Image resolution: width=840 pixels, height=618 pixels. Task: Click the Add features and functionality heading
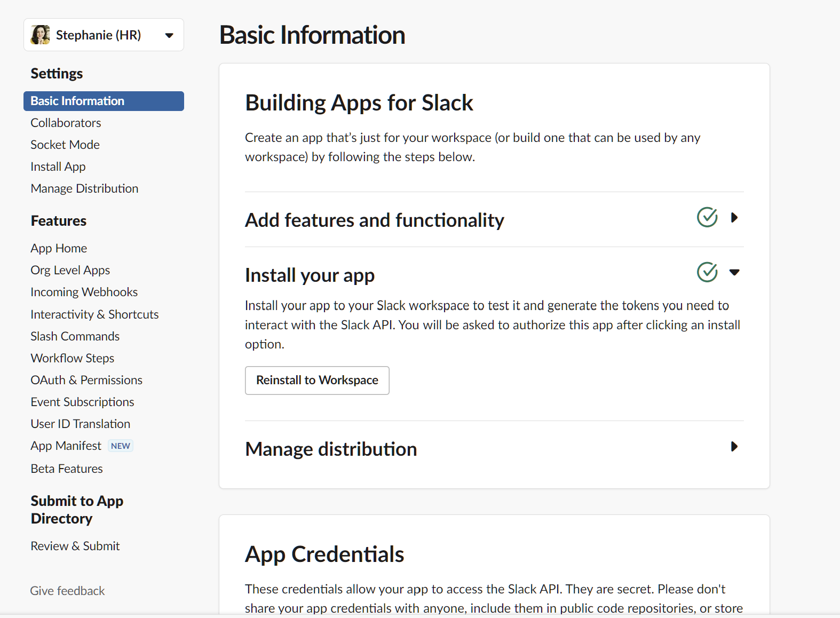point(375,220)
